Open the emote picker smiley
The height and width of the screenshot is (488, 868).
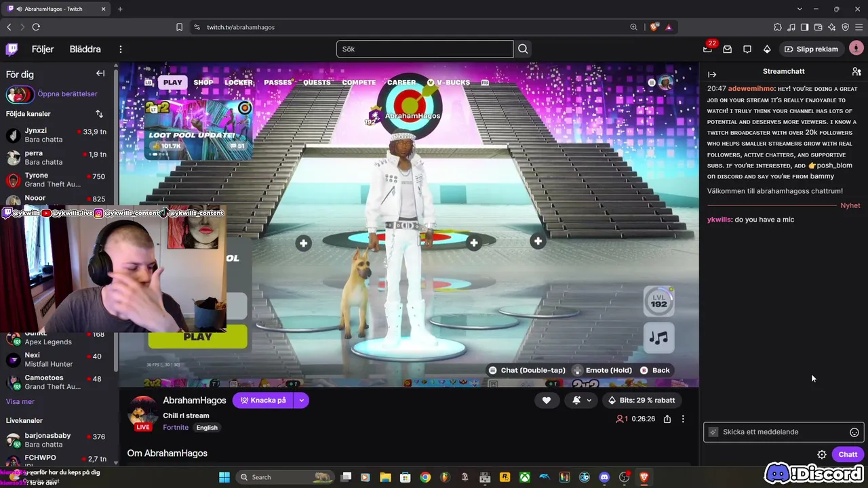pyautogui.click(x=854, y=432)
